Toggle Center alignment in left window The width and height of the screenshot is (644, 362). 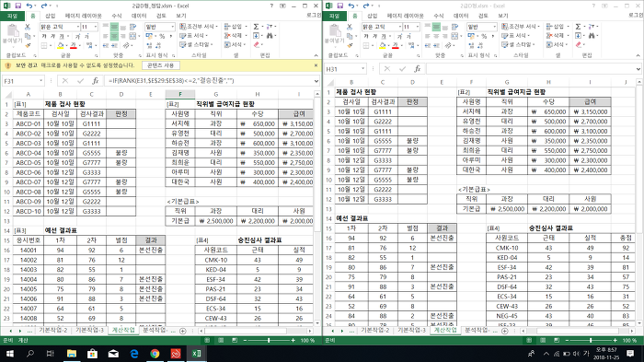[115, 36]
